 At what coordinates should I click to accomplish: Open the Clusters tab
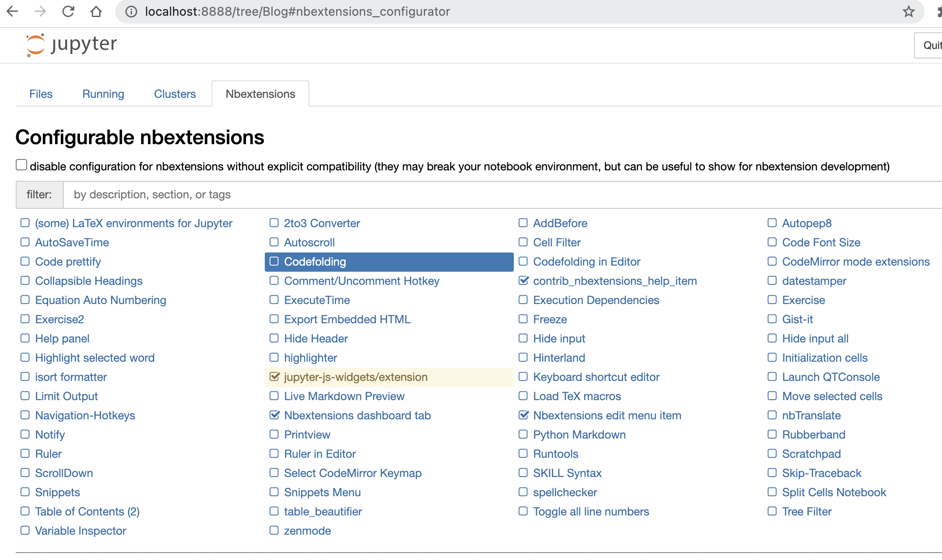(175, 94)
